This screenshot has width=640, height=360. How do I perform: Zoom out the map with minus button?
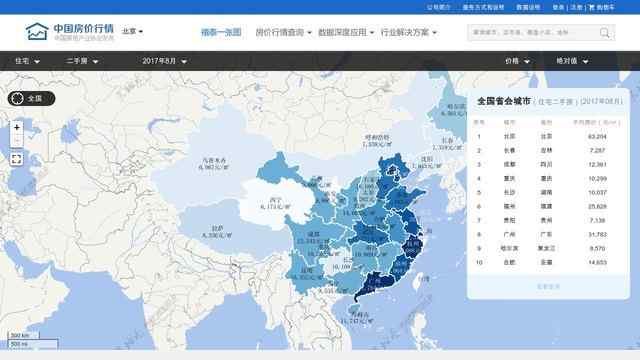point(17,140)
